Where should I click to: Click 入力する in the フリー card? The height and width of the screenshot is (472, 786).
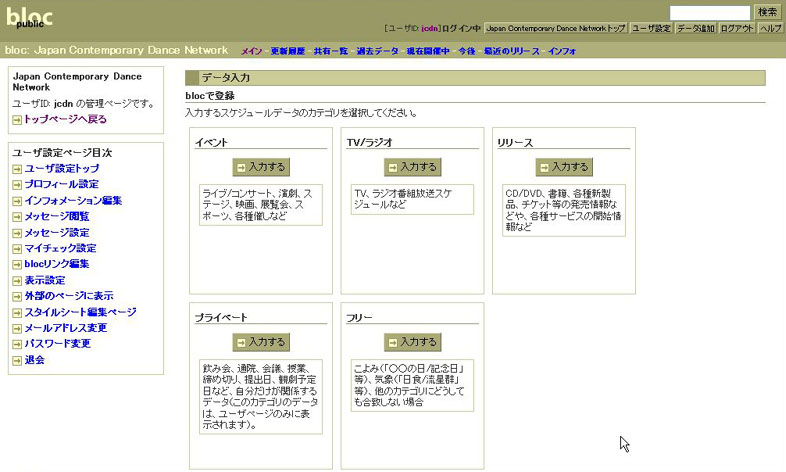pos(413,342)
